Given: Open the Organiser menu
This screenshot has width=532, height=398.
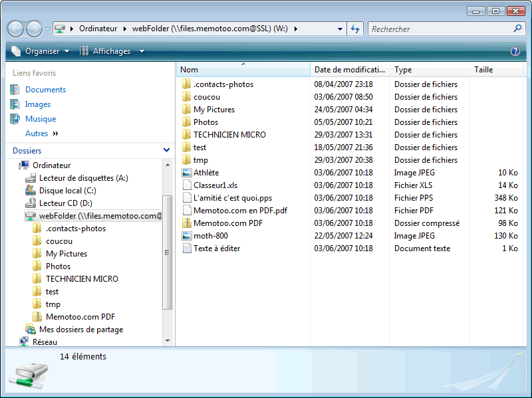Looking at the screenshot, I should [40, 51].
